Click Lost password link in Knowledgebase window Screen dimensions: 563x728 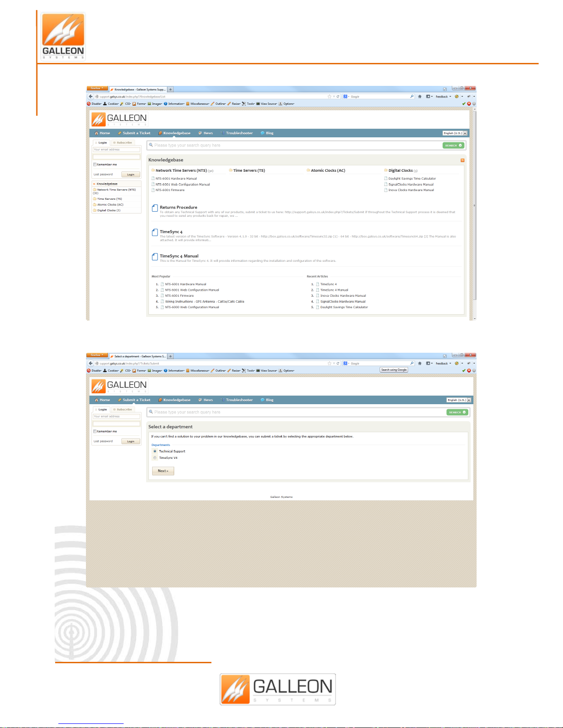[103, 175]
